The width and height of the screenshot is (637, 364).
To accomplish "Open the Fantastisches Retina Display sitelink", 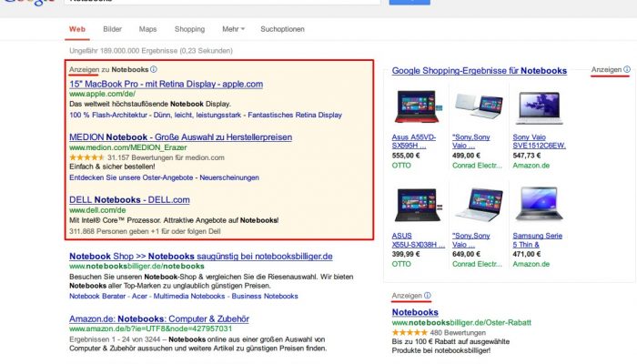I will [295, 115].
